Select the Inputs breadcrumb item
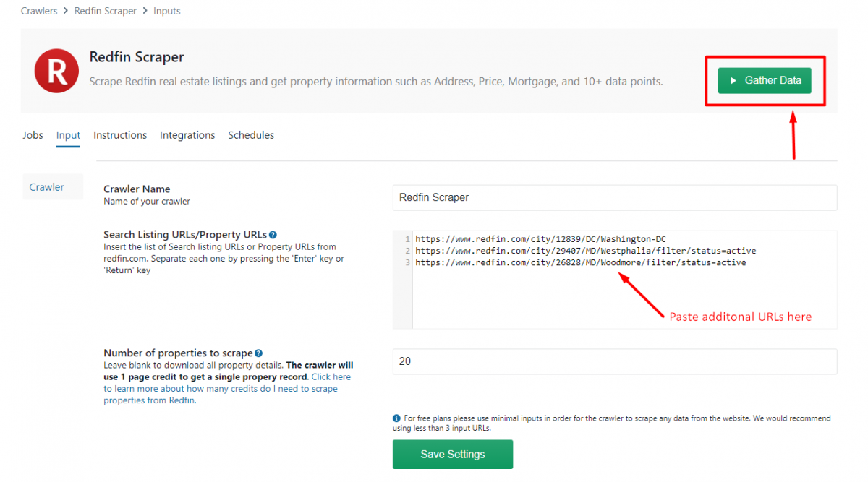868x482 pixels. tap(166, 10)
